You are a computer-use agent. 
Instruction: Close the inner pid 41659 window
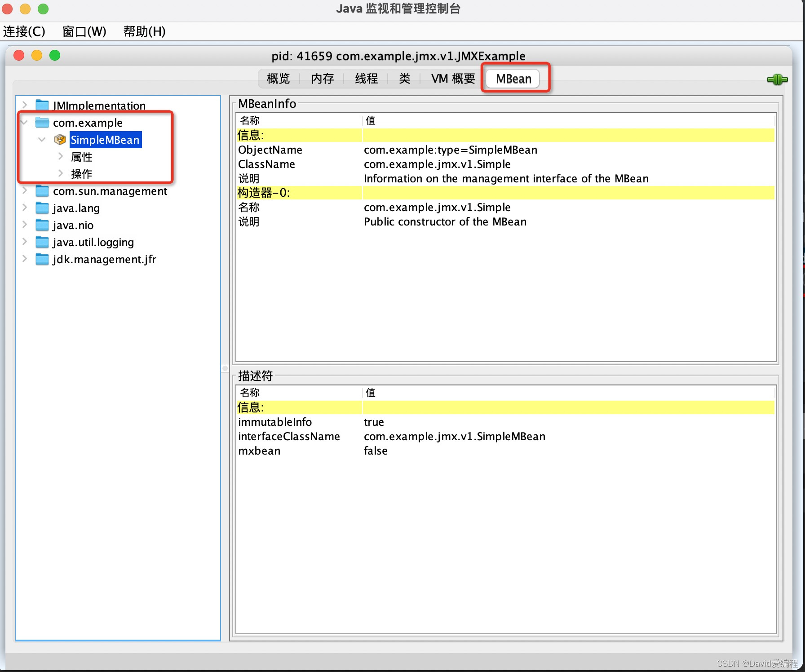click(x=19, y=55)
